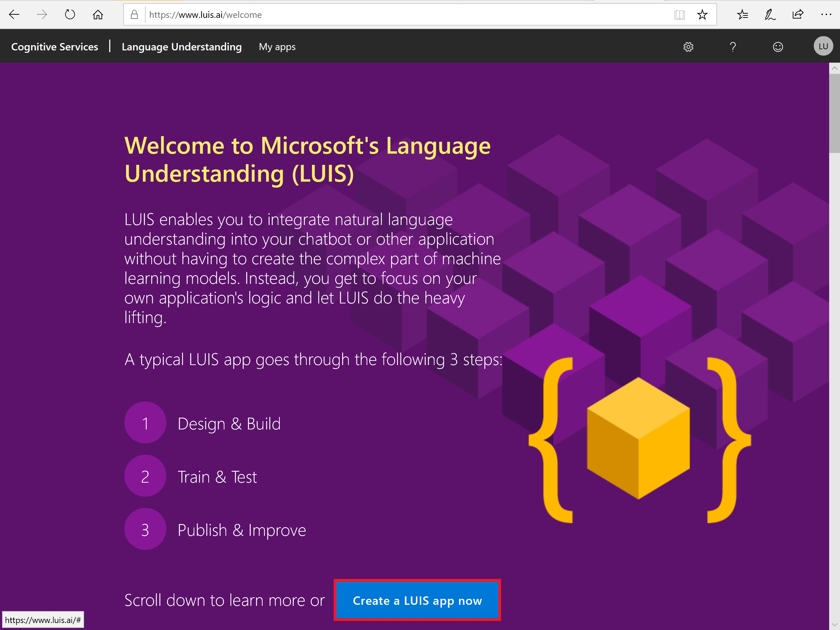Add this page to favorites star
The image size is (840, 630).
[702, 15]
